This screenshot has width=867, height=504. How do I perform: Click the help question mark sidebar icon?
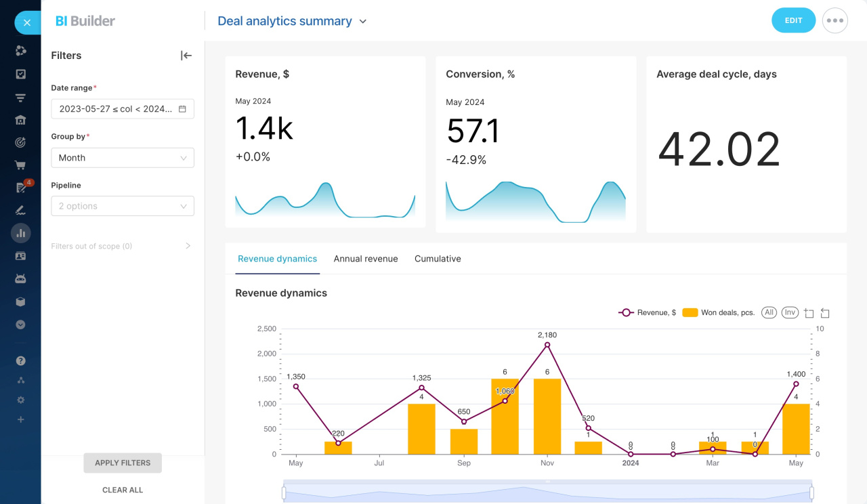pyautogui.click(x=20, y=361)
